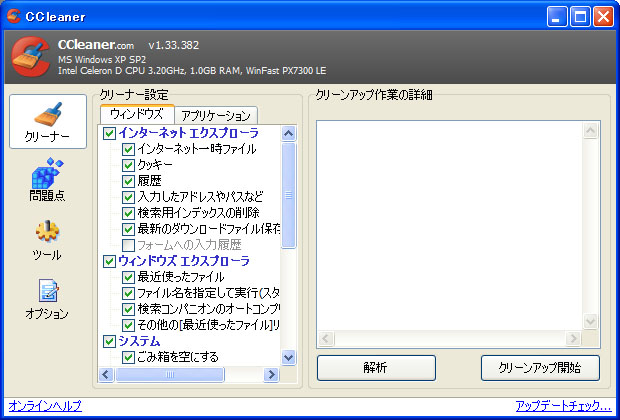Click the v1.33.382 version text

(x=174, y=45)
